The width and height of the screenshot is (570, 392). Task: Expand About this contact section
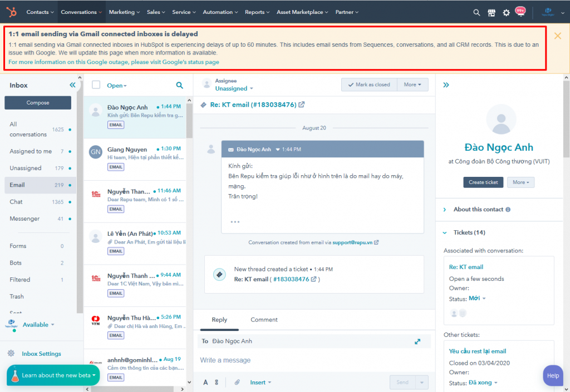click(478, 210)
